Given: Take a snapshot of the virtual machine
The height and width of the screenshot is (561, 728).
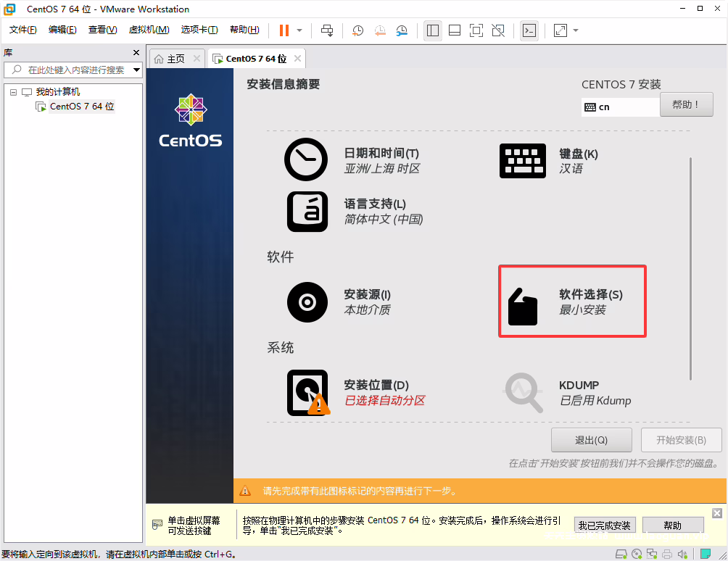Looking at the screenshot, I should click(358, 30).
